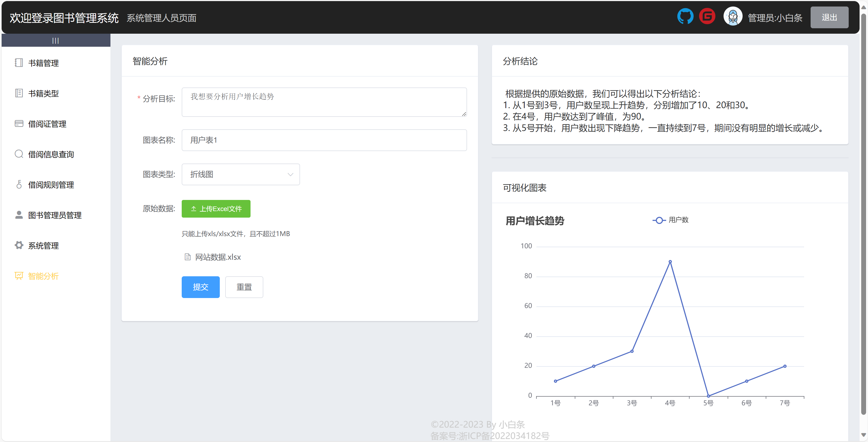Screen dimensions: 868x442
Task: Click the 借阅信息查询 search icon
Action: (19, 154)
